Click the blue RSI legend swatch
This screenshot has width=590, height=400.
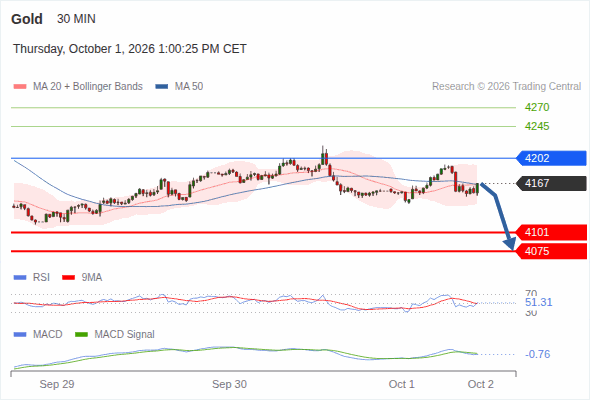click(20, 278)
